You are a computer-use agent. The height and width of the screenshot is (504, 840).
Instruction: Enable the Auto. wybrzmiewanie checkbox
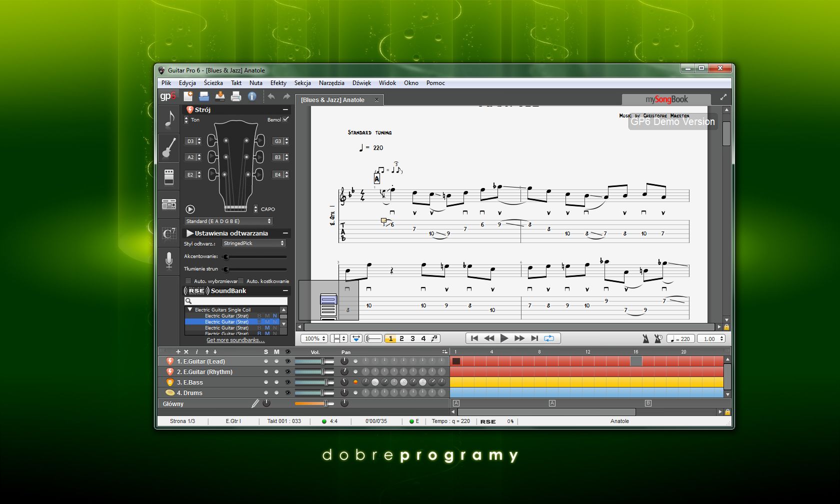click(x=188, y=281)
